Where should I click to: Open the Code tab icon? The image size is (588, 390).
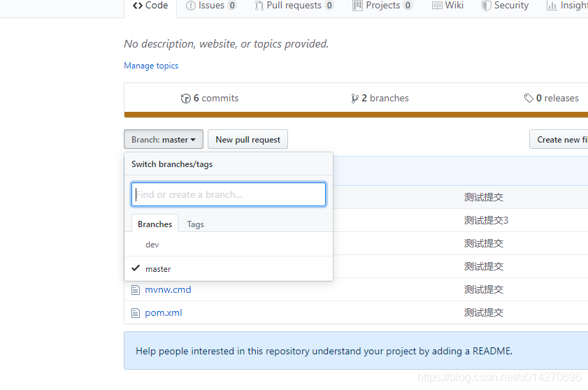[138, 6]
